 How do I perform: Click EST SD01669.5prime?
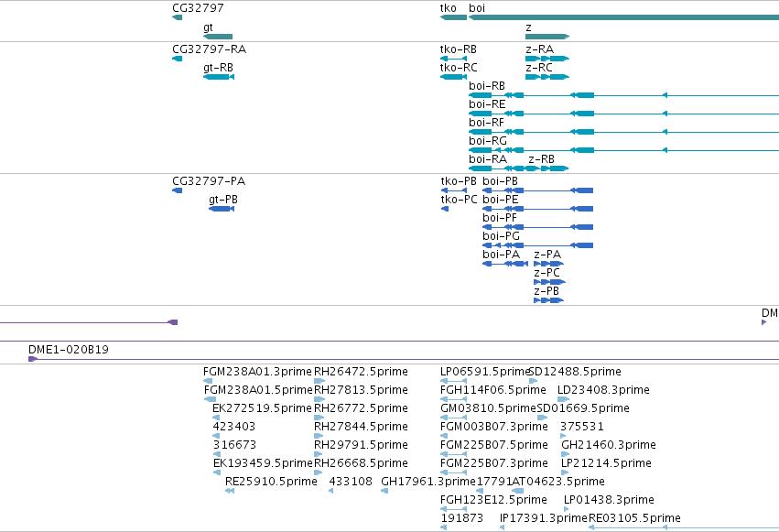[542, 418]
